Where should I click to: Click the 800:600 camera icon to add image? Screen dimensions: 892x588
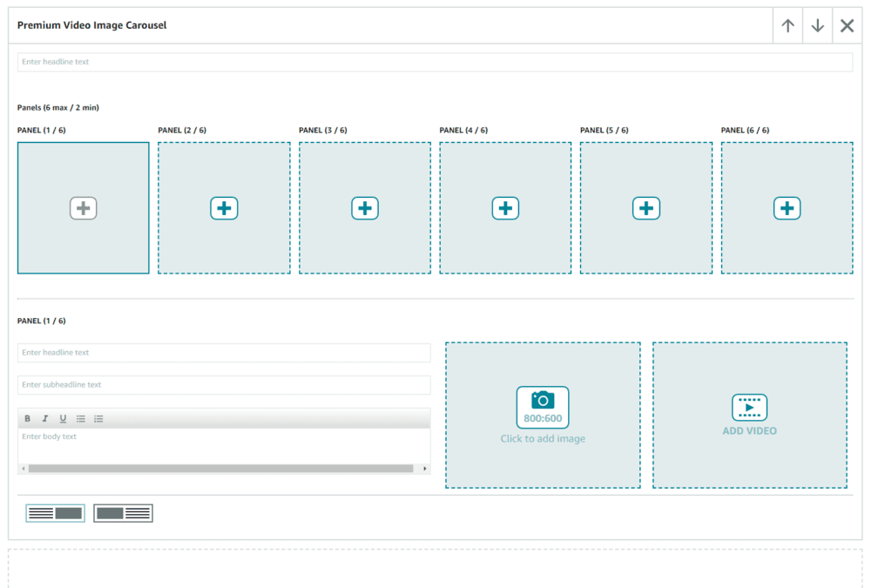point(543,407)
